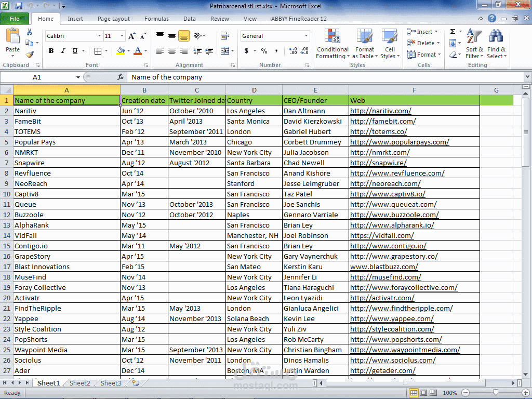The image size is (532, 399).
Task: Switch to the Page Layout tab
Action: (114, 19)
